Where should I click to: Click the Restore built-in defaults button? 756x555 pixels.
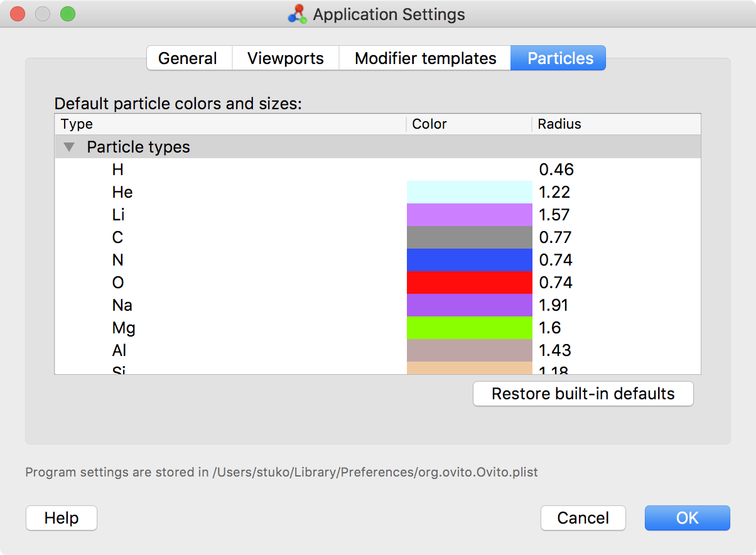(x=583, y=394)
